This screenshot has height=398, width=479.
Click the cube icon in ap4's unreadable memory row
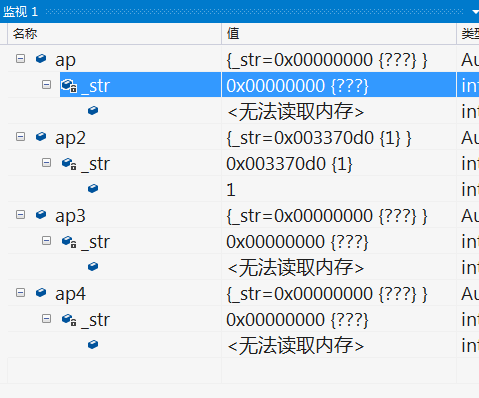point(93,345)
